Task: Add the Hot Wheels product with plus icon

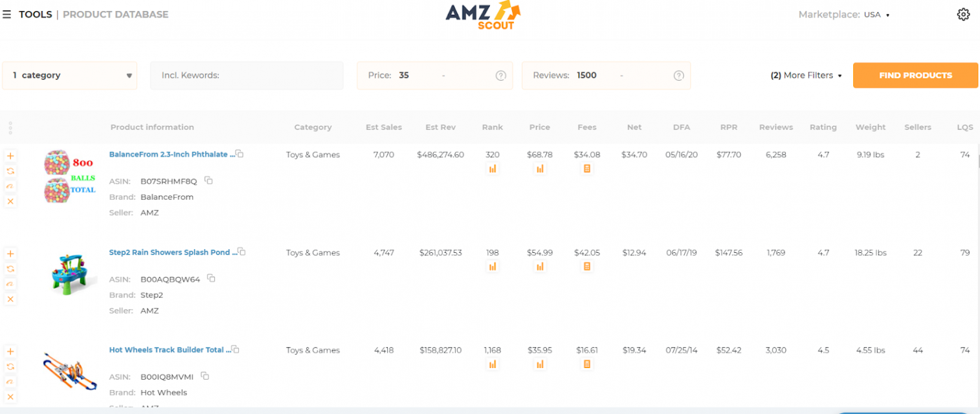Action: (x=10, y=351)
